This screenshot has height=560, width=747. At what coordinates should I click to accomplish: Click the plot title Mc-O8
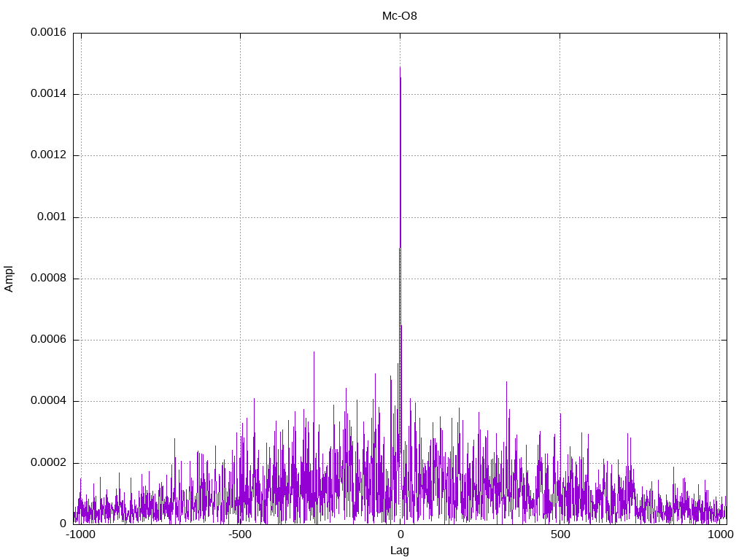pos(399,16)
